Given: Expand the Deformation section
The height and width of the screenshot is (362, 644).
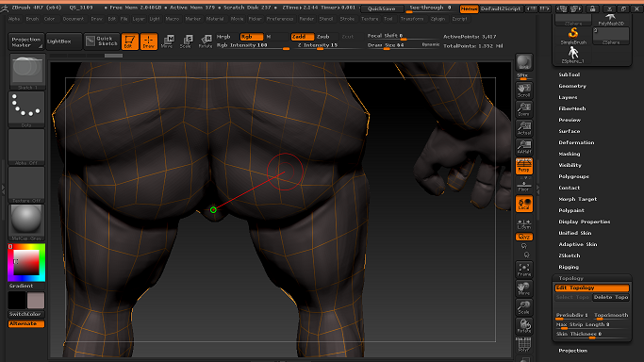Looking at the screenshot, I should 576,142.
